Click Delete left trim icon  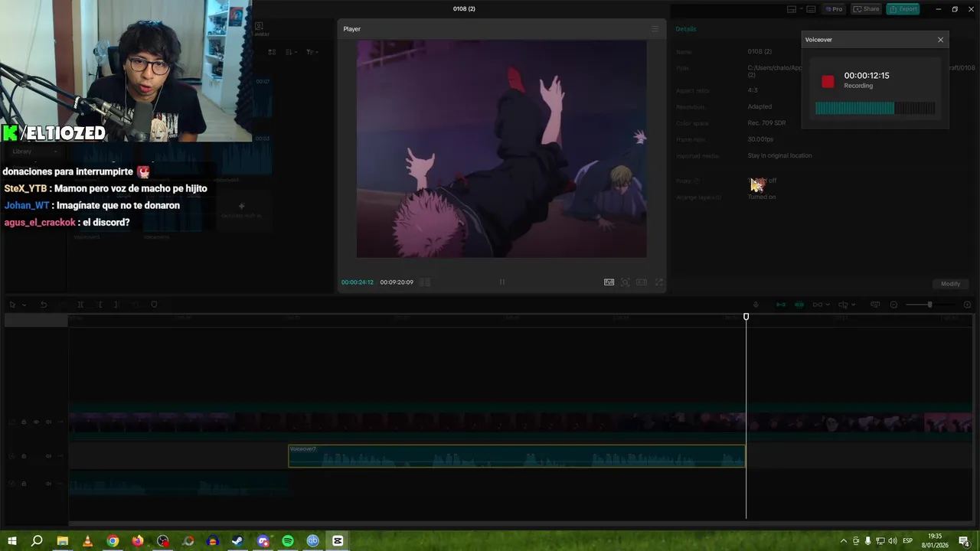100,305
